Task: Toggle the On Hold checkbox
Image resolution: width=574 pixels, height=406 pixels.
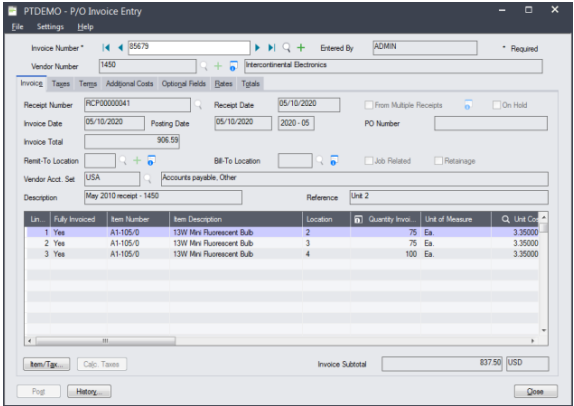Action: click(496, 105)
